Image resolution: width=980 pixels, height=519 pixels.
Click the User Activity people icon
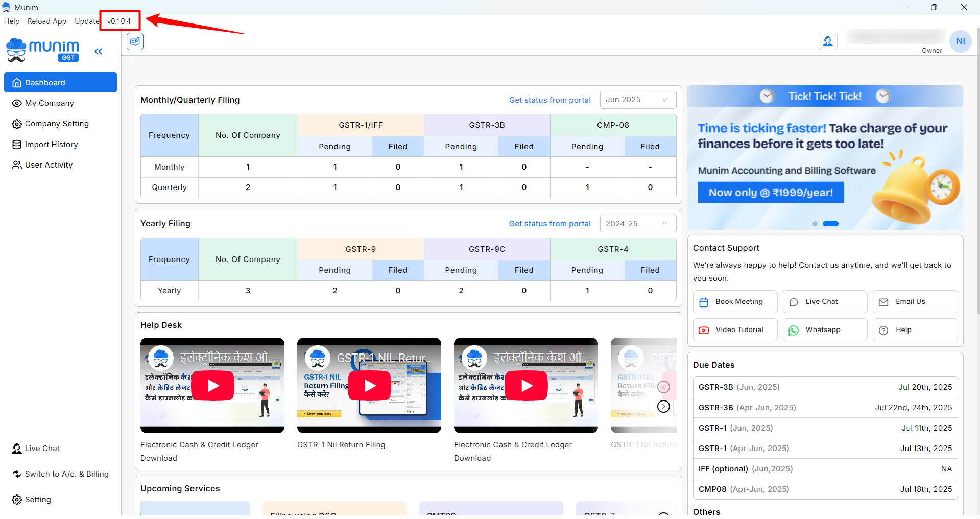point(17,165)
